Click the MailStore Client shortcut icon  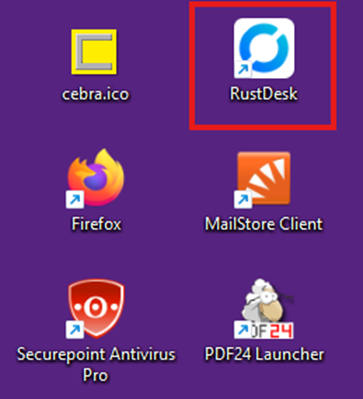[x=263, y=179]
